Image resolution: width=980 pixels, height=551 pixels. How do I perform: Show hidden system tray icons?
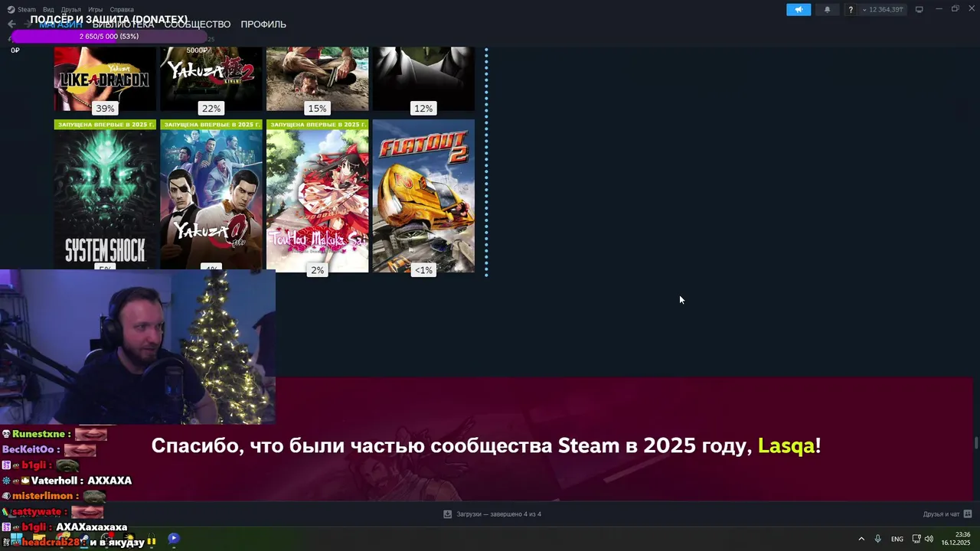pyautogui.click(x=861, y=539)
